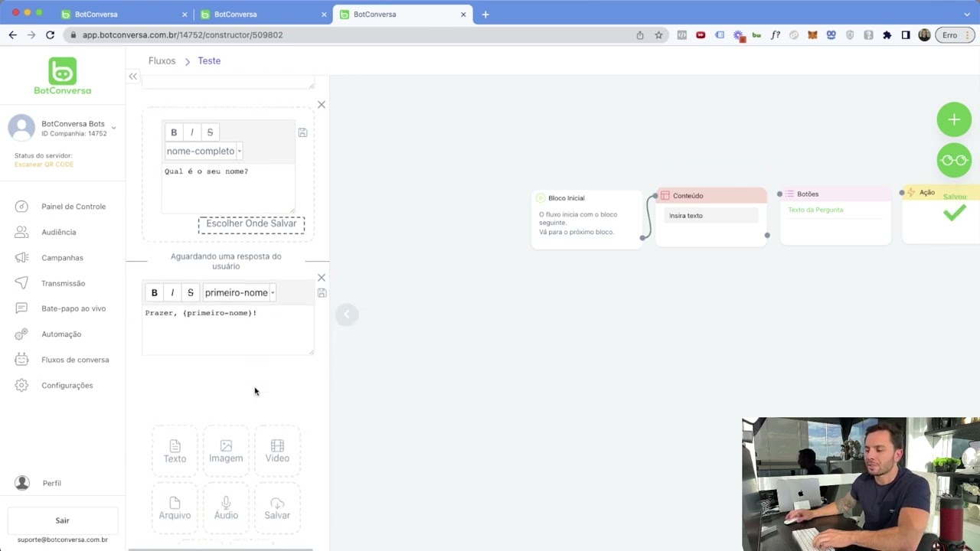Collapse the sidebar with double chevron icon

tap(133, 76)
